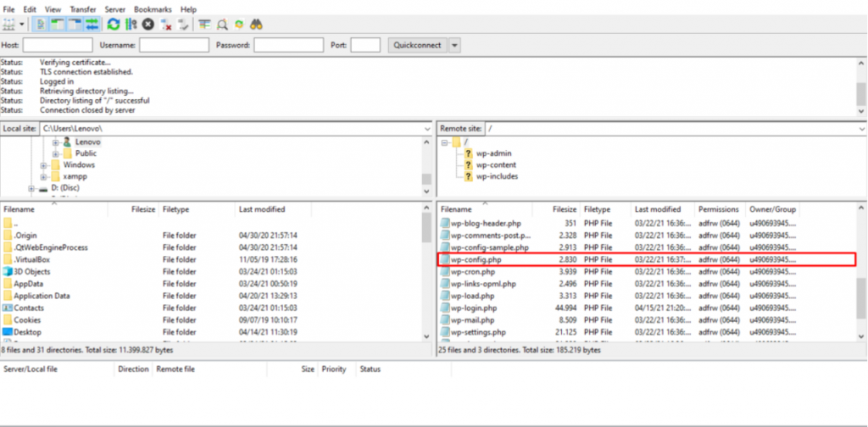Click the refresh file lists icon

[114, 25]
